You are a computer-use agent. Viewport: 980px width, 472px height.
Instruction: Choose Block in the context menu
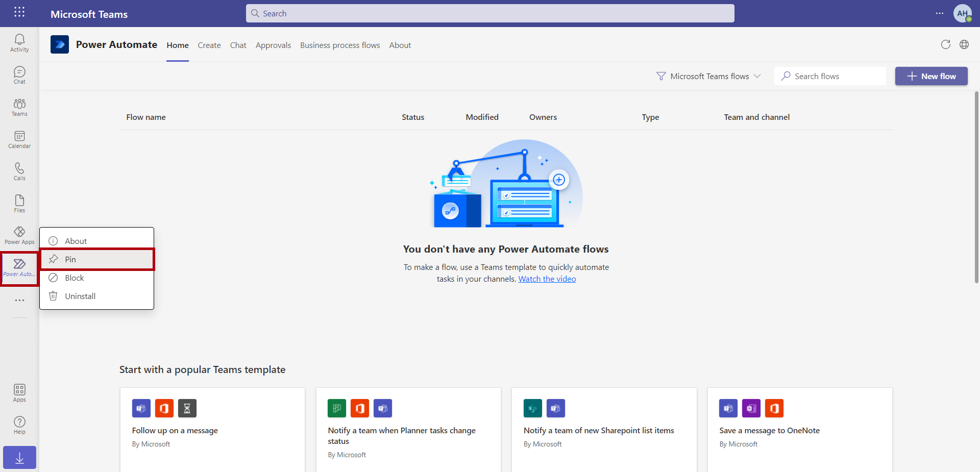point(97,278)
